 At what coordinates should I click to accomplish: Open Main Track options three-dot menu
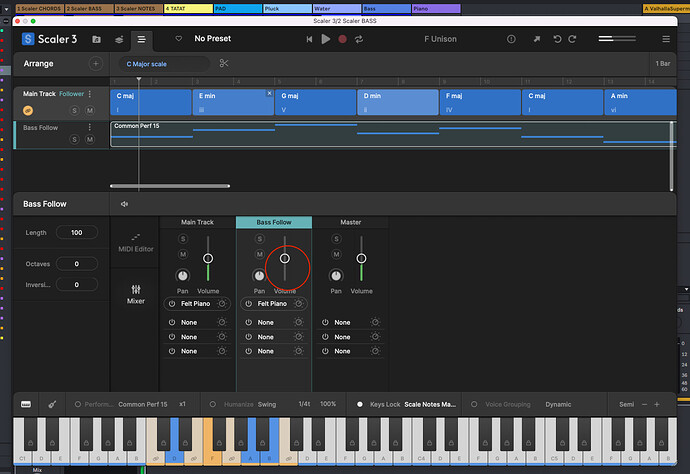click(90, 94)
